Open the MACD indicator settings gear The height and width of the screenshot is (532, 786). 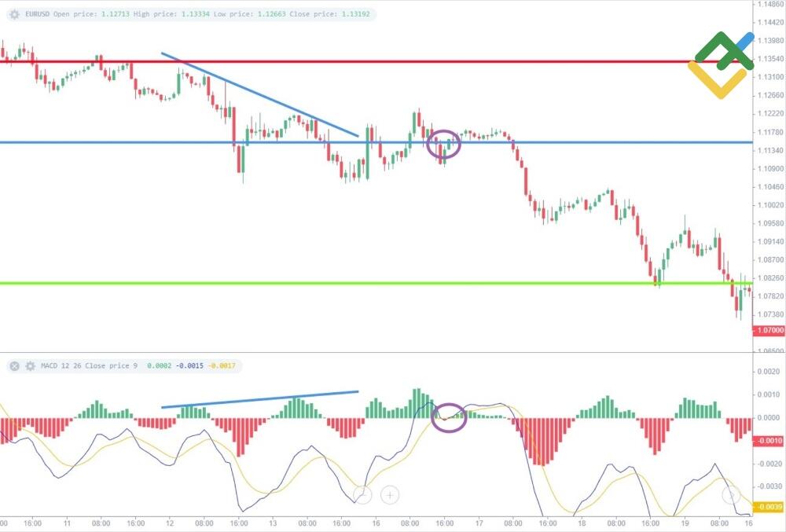coord(29,366)
